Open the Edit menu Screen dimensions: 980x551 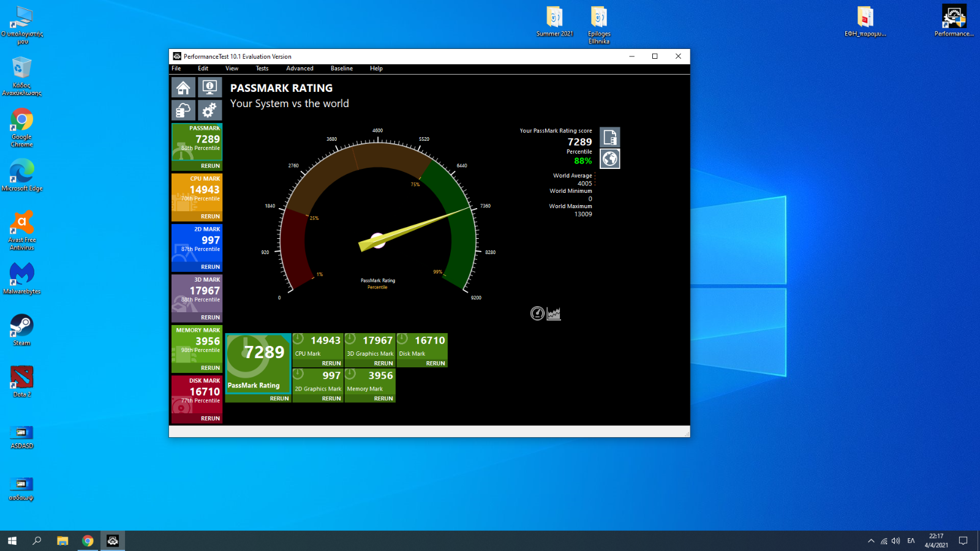(203, 69)
